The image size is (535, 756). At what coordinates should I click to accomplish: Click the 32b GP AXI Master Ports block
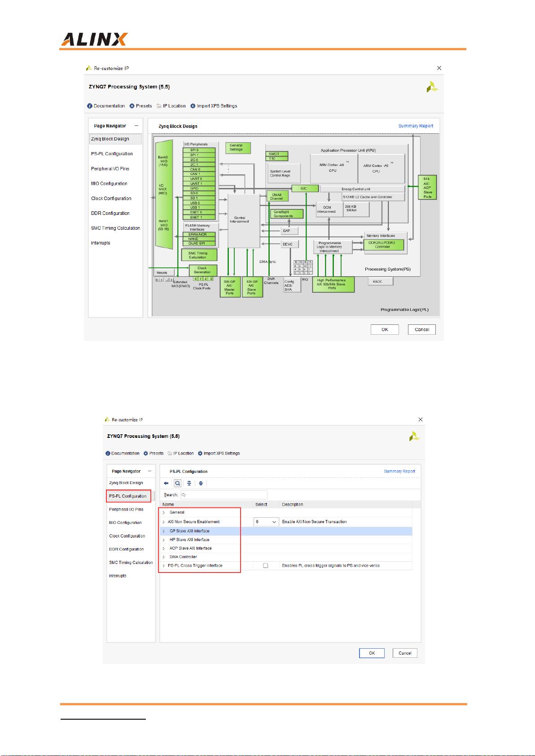tap(229, 287)
